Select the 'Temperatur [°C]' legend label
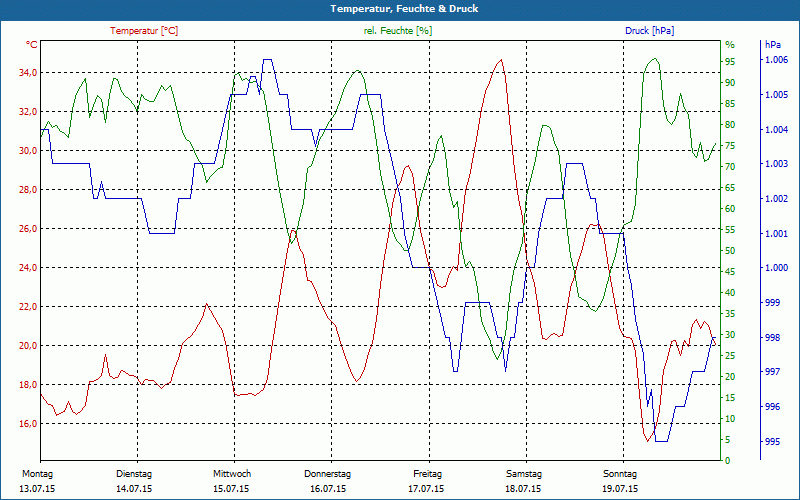800x500 pixels. 144,31
